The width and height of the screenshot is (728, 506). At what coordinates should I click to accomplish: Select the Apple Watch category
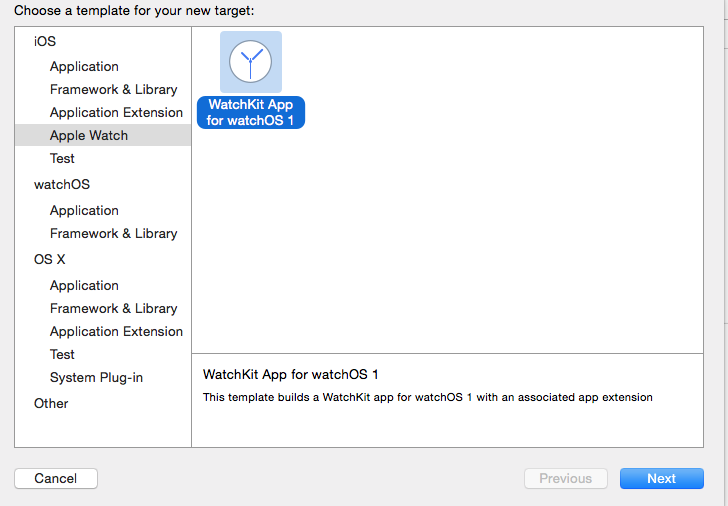tap(89, 135)
